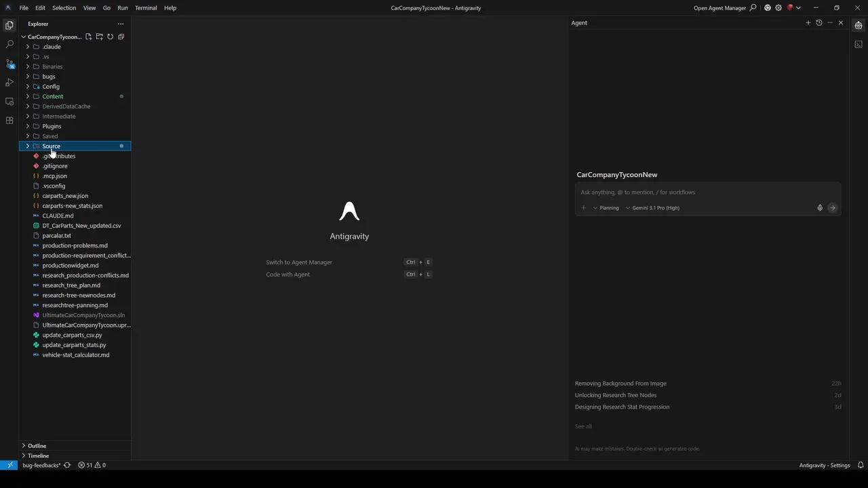Open the Selection menu

pyautogui.click(x=64, y=7)
